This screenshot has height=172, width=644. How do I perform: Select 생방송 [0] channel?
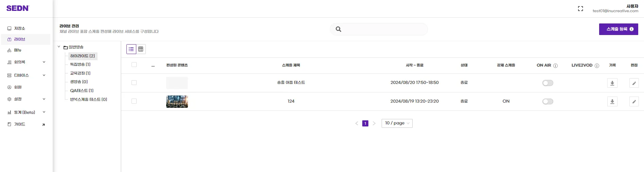[x=79, y=82]
